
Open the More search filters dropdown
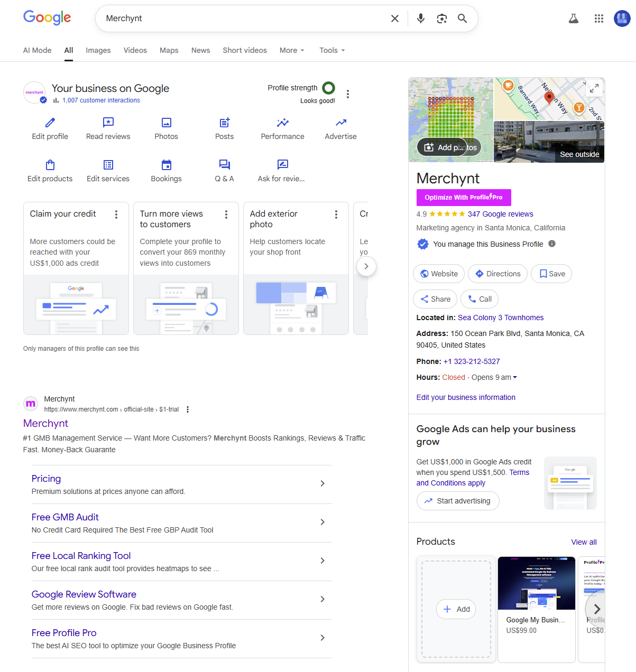click(292, 50)
